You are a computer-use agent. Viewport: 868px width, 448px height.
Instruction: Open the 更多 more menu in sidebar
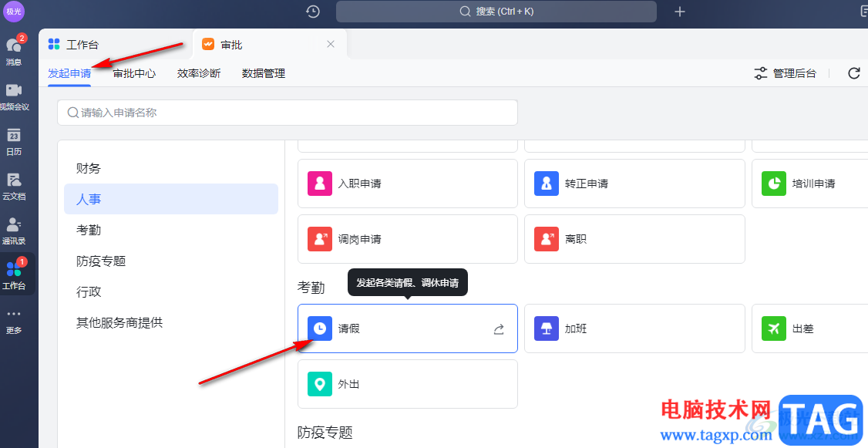[x=14, y=322]
